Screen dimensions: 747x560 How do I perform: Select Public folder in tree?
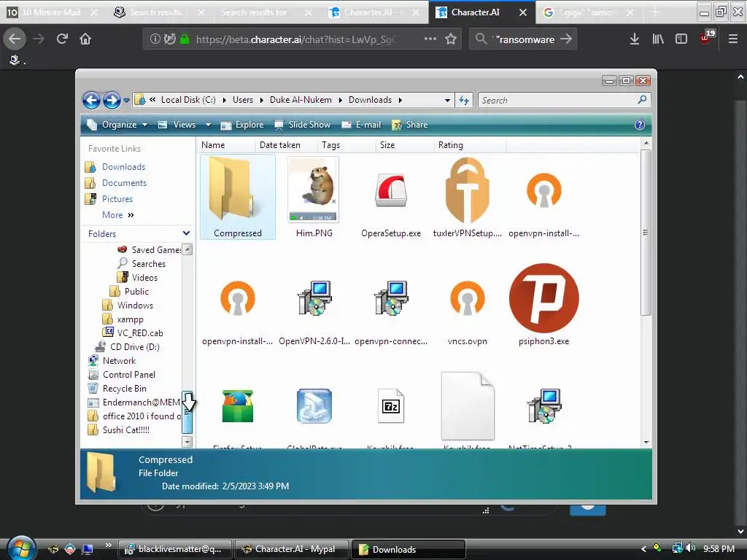coord(129,292)
